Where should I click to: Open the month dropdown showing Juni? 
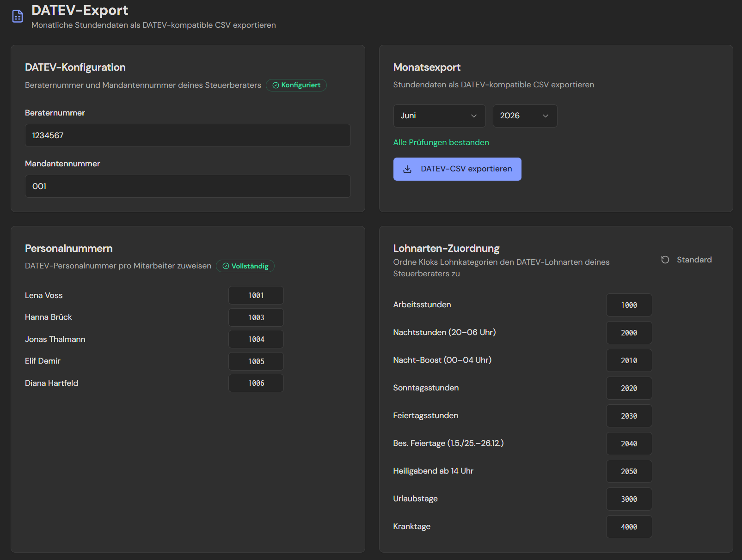439,116
